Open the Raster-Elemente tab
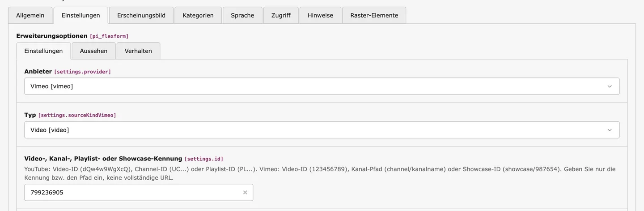The image size is (644, 211). (x=374, y=15)
